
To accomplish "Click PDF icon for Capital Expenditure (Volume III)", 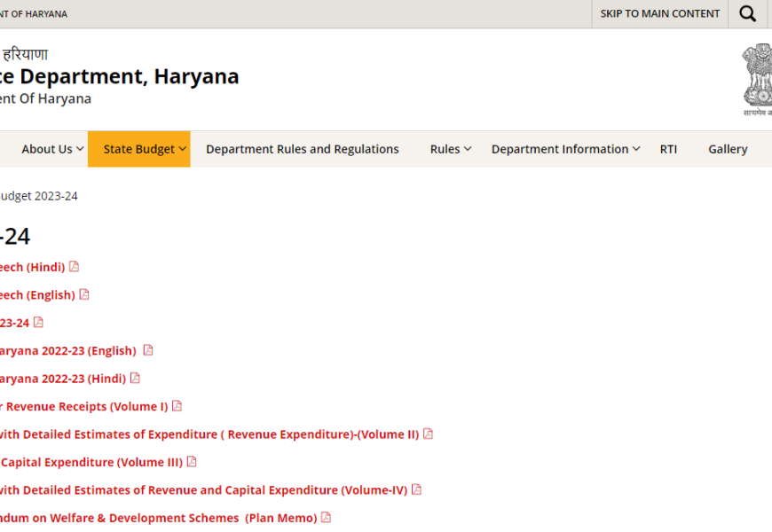I will 192,462.
